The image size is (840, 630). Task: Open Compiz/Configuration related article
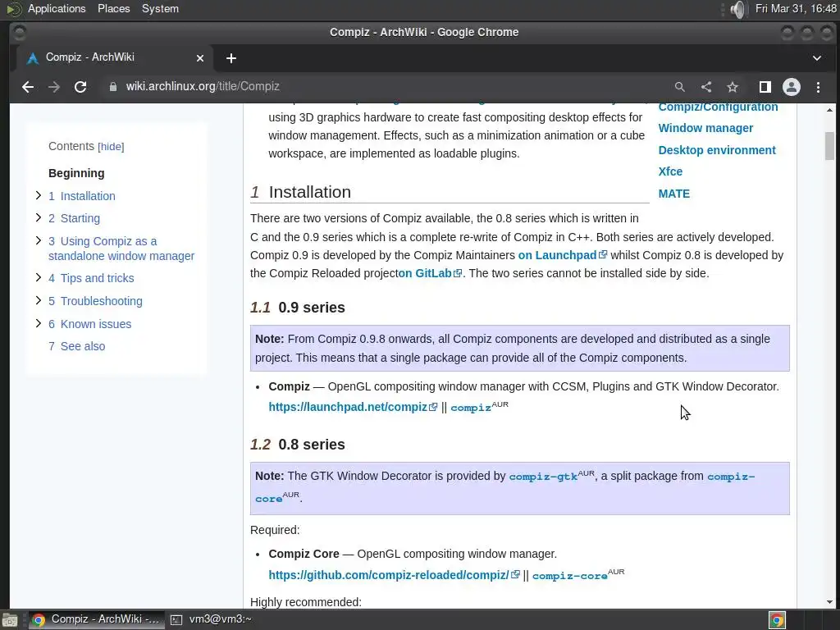pos(718,107)
